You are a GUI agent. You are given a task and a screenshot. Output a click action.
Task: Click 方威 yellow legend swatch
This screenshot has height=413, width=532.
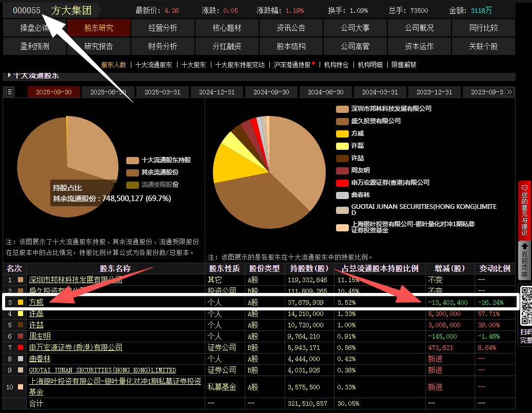[342, 134]
